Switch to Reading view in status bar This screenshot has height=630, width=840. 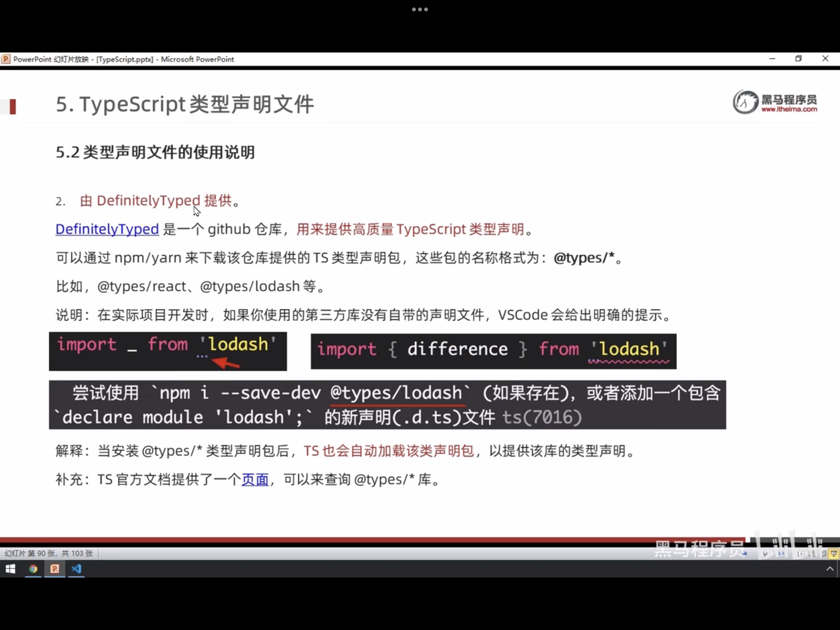[x=823, y=554]
